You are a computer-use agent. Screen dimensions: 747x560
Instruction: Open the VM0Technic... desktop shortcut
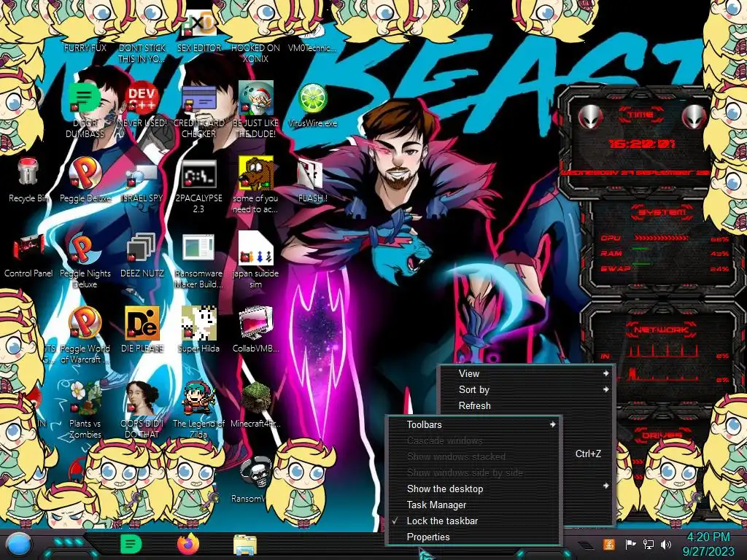pos(312,47)
